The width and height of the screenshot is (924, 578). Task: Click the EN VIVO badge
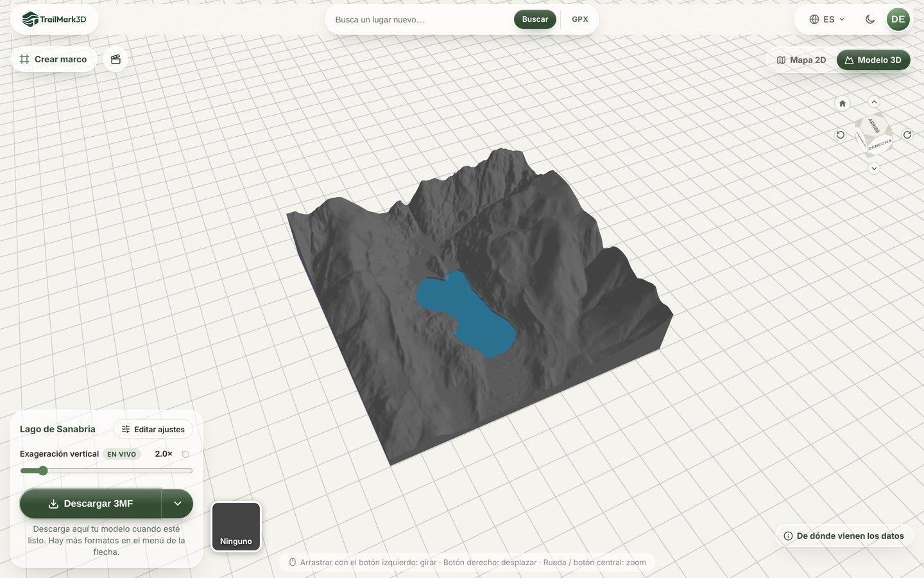coord(122,454)
